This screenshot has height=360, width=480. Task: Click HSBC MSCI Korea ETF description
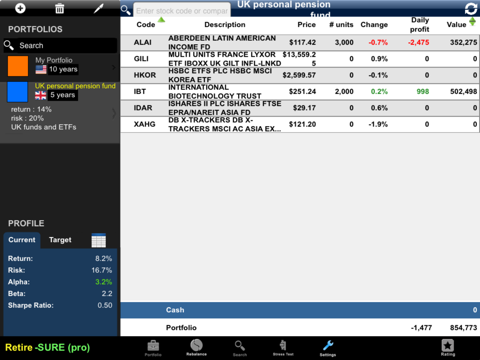[x=220, y=75]
